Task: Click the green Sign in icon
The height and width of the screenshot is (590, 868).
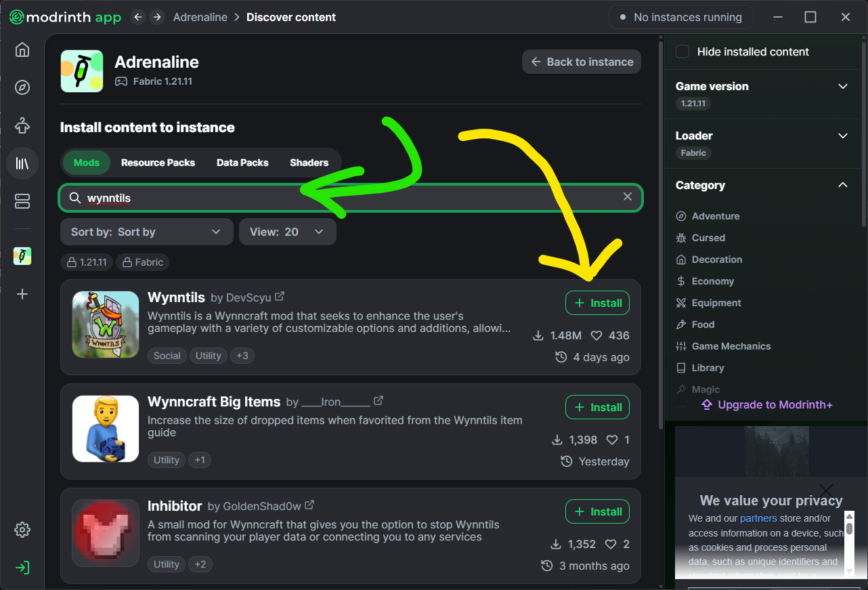Action: point(22,567)
